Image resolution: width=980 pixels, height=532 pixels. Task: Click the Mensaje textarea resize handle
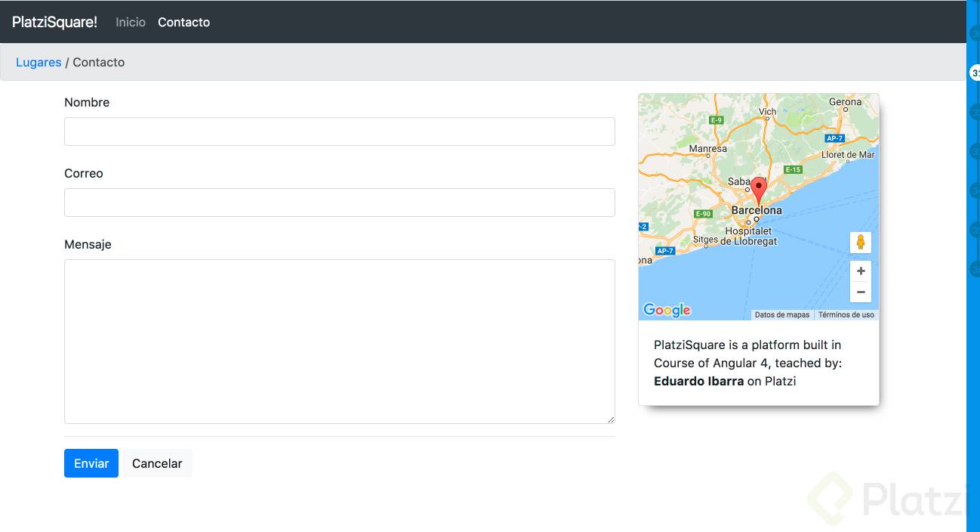pyautogui.click(x=610, y=419)
